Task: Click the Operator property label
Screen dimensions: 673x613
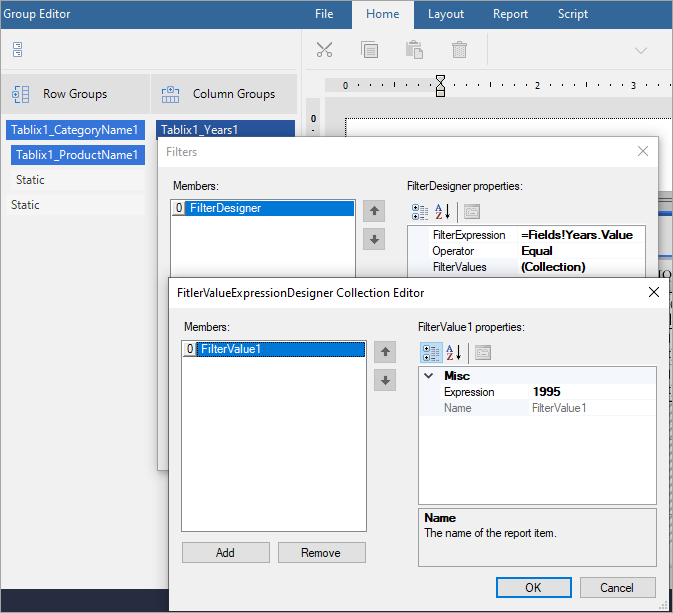Action: pos(453,251)
